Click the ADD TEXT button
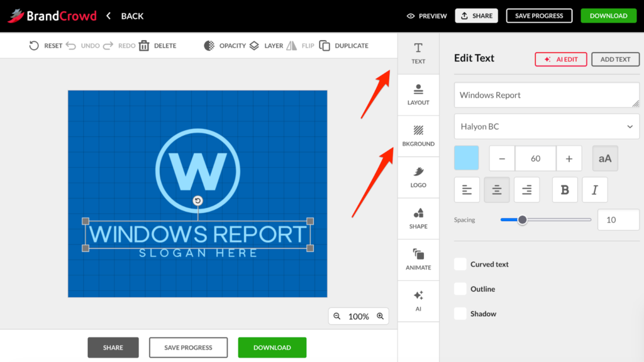Screen dimensions: 644x362 pos(615,59)
